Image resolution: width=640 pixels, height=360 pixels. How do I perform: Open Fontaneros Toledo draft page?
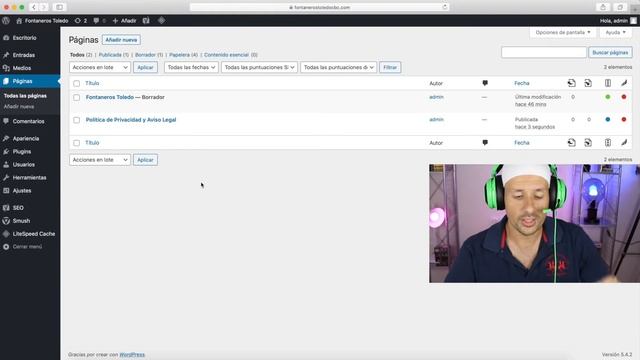(x=110, y=97)
